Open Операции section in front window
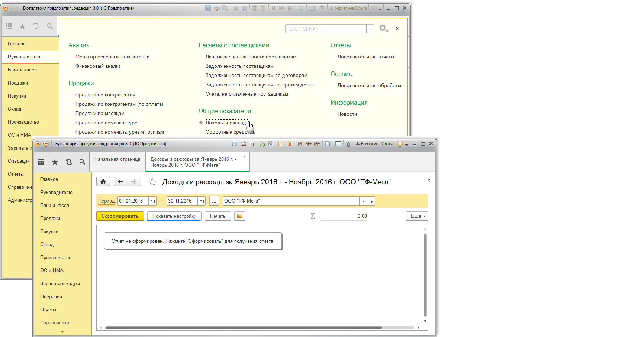Screen dimensions: 644x337 (x=51, y=297)
